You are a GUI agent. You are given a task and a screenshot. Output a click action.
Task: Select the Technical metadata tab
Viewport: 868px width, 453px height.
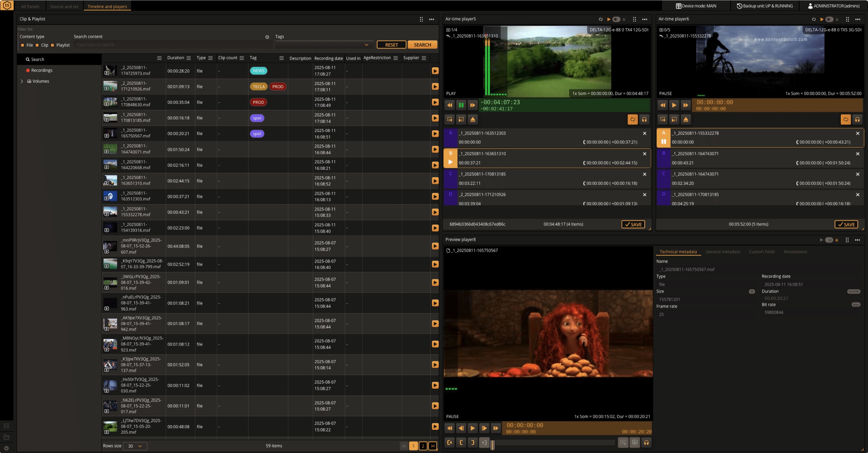point(678,252)
